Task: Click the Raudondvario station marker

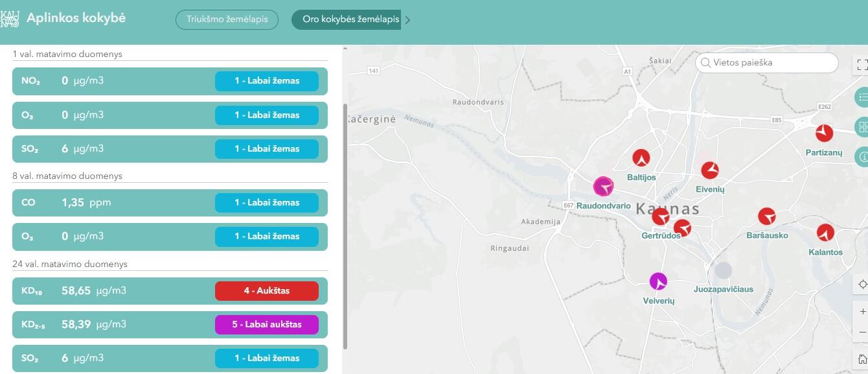Action: coord(603,187)
